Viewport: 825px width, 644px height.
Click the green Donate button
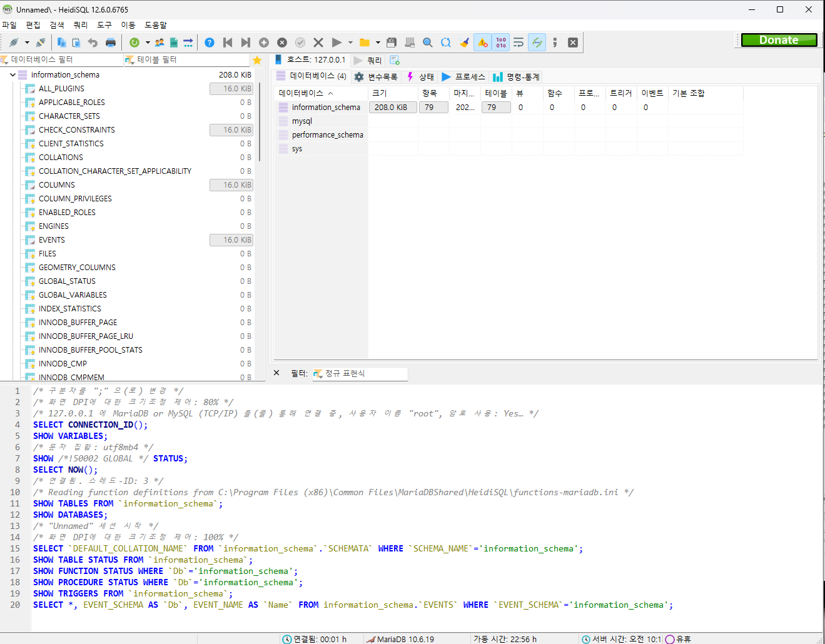(779, 40)
